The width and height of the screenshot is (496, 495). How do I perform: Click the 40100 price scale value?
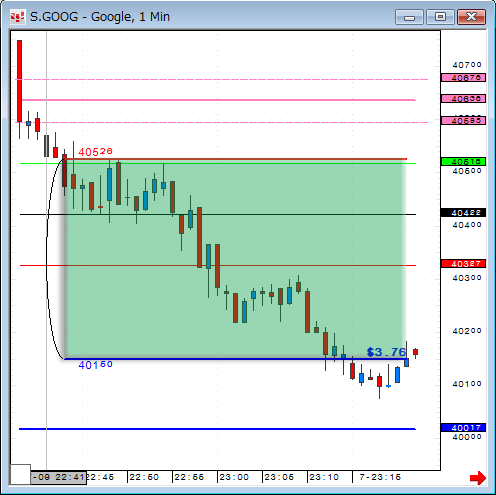point(467,384)
